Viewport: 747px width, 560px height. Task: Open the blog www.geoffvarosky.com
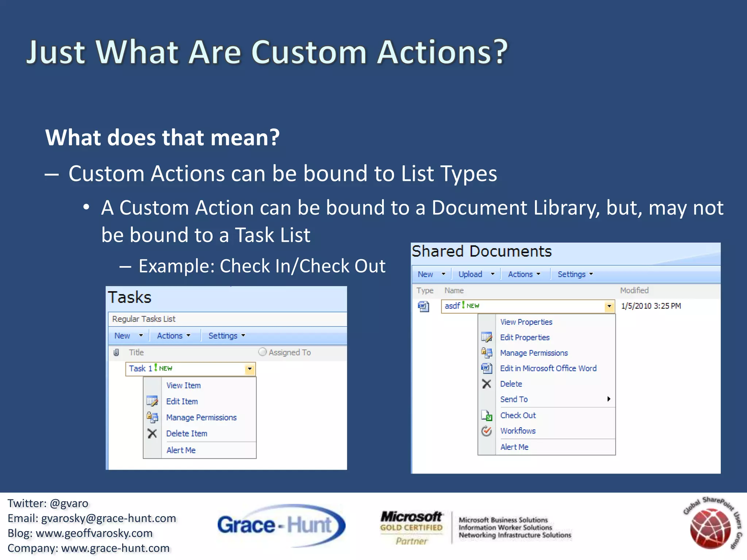(94, 533)
